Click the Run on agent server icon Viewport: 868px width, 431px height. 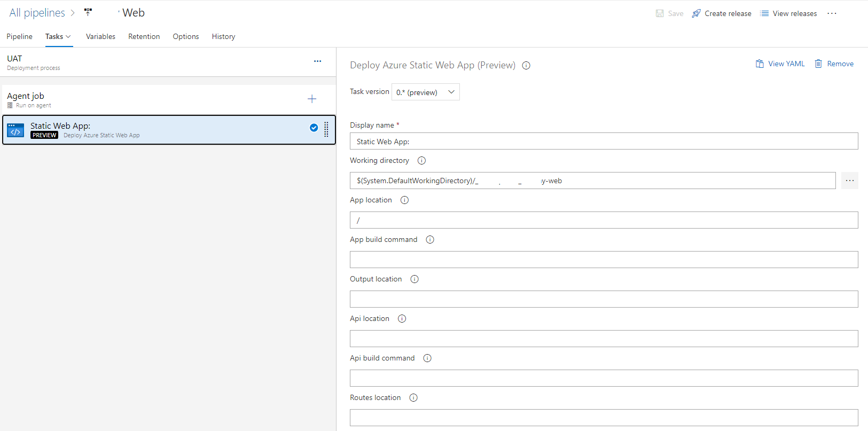(x=10, y=105)
